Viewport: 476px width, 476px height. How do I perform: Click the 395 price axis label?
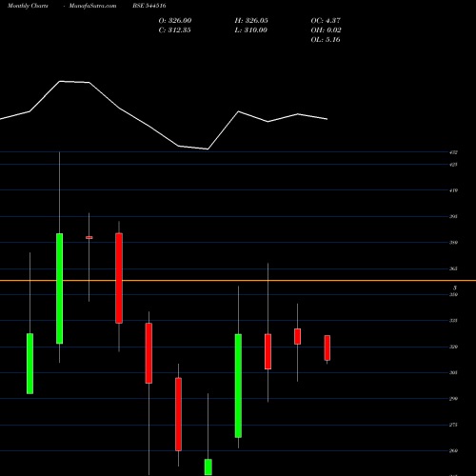453,217
